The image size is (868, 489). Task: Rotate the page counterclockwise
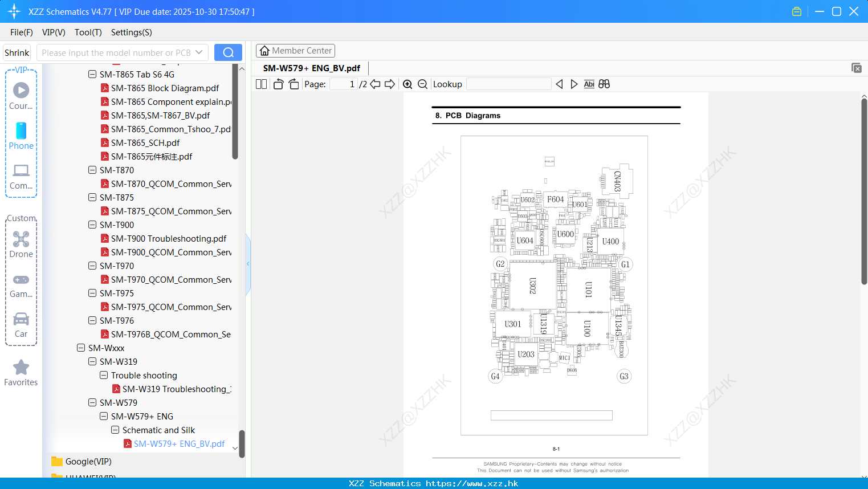278,84
